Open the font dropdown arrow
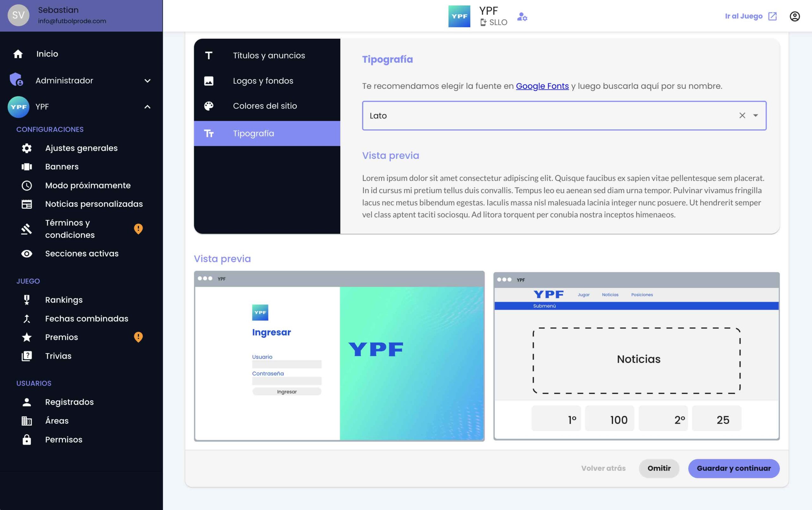 click(756, 116)
